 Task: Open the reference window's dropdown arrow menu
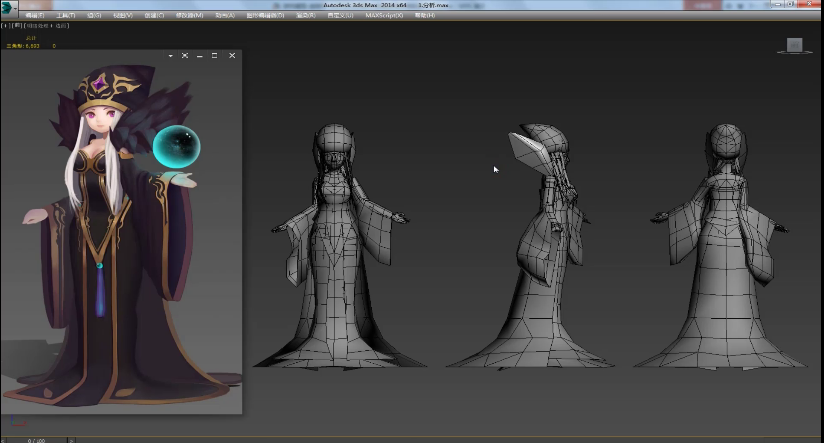(x=171, y=56)
